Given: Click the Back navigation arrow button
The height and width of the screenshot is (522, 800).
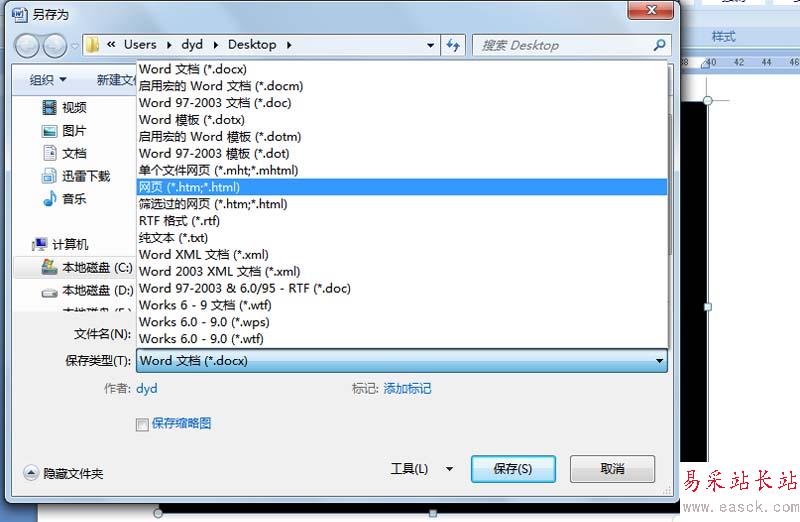Looking at the screenshot, I should [x=27, y=46].
